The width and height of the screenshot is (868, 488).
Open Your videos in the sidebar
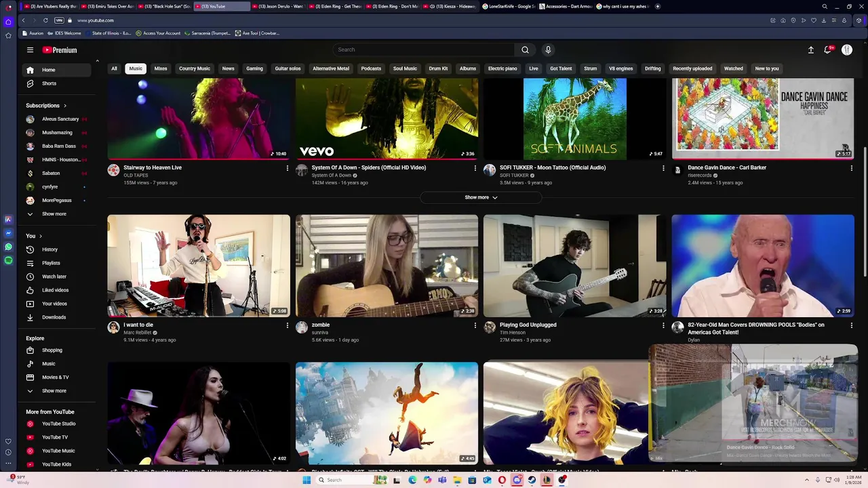[57, 304]
